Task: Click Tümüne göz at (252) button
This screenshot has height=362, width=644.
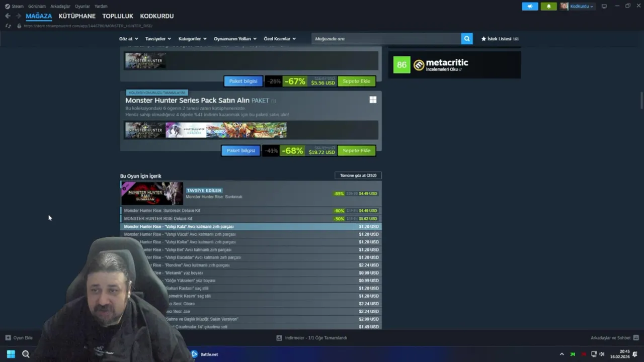Action: pos(358,175)
